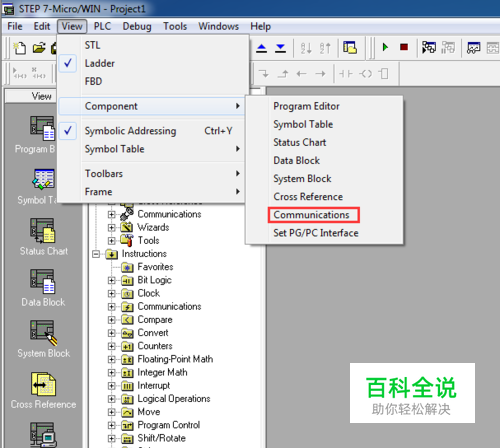Image resolution: width=500 pixels, height=448 pixels.
Task: Click the options window toolbar icon
Action: (350, 47)
